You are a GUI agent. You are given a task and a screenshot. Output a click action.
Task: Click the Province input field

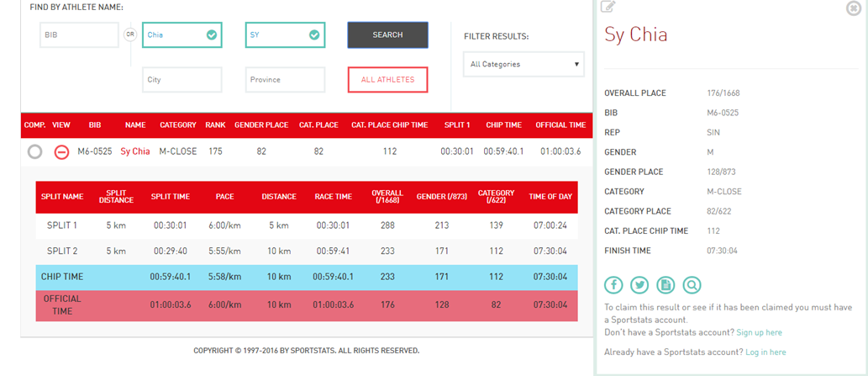tap(285, 80)
